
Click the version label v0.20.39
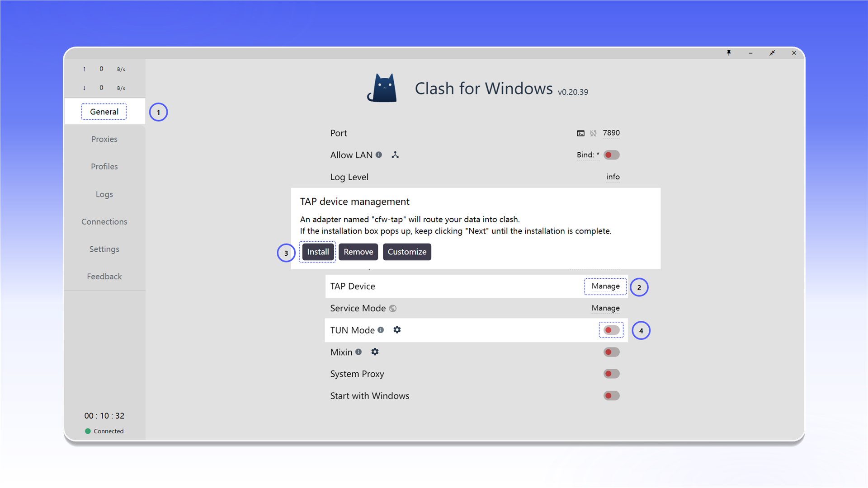[573, 92]
